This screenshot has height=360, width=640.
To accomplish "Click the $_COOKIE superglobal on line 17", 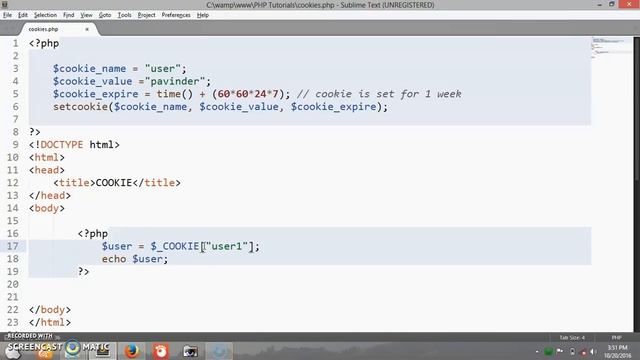I will (x=175, y=246).
